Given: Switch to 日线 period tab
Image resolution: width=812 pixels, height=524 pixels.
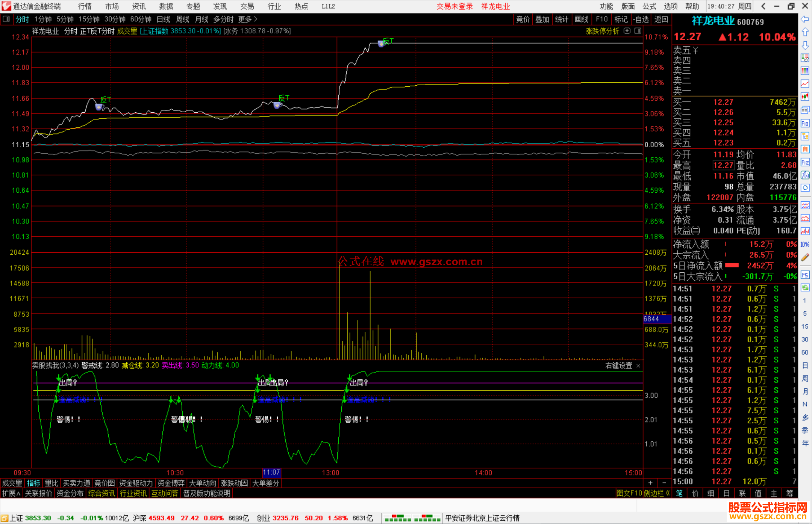Looking at the screenshot, I should click(x=163, y=19).
